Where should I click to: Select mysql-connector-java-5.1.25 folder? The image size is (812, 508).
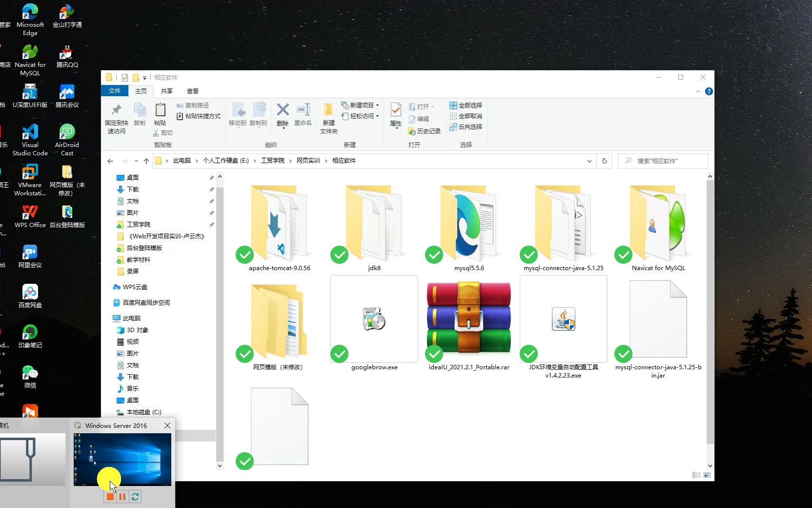click(x=564, y=228)
